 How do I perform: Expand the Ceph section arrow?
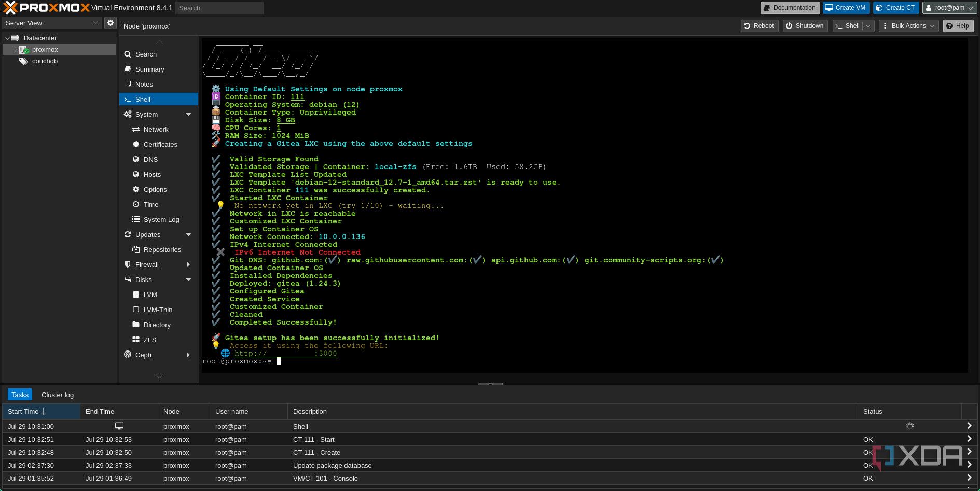[188, 355]
